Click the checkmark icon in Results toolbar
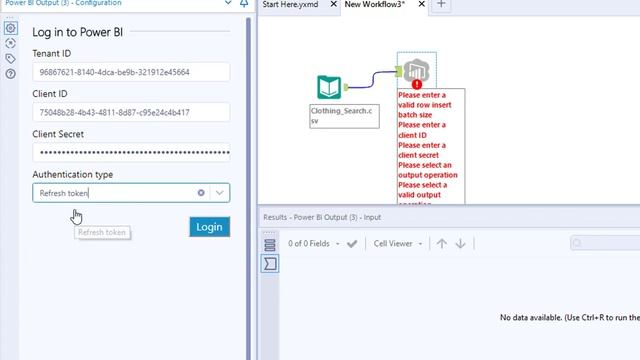 tap(352, 244)
